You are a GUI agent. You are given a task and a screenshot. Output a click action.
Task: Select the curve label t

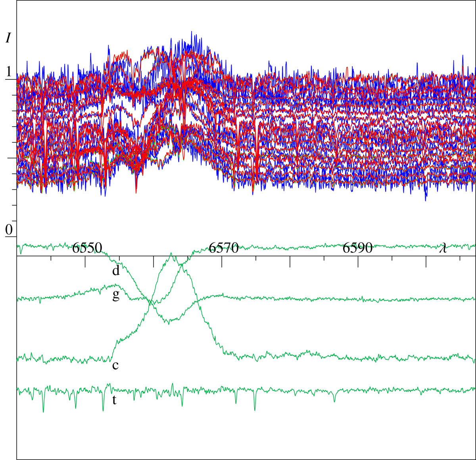tap(115, 400)
